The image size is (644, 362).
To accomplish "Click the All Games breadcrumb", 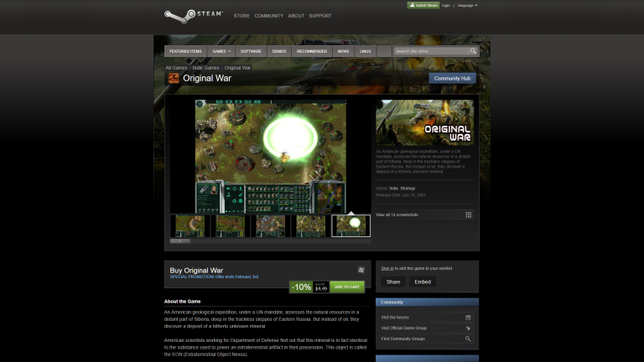I will tap(176, 68).
